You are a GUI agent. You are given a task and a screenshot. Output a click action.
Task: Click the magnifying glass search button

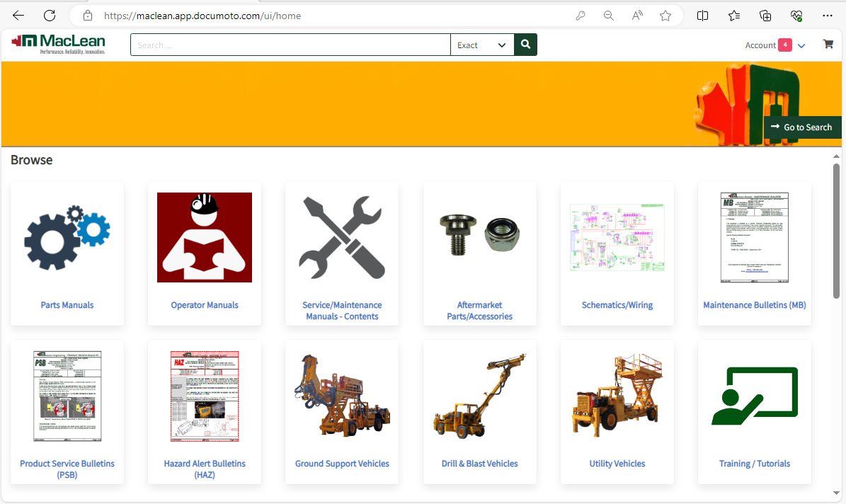tap(525, 45)
